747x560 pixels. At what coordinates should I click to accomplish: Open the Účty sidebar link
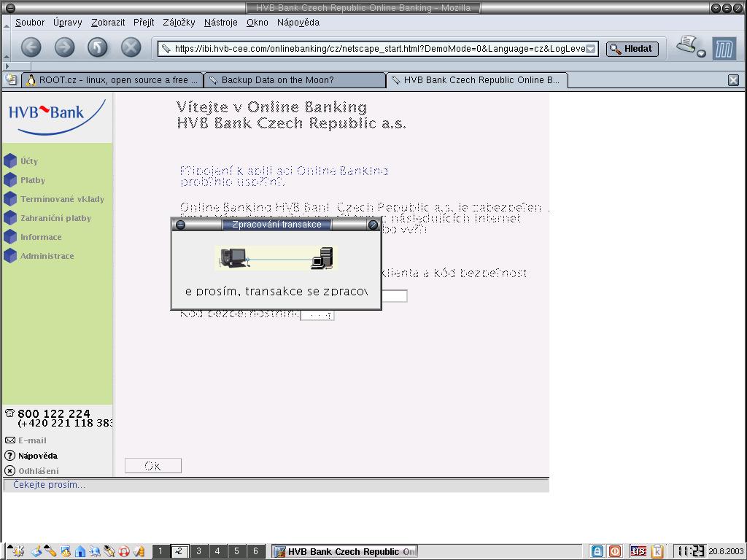(x=29, y=161)
